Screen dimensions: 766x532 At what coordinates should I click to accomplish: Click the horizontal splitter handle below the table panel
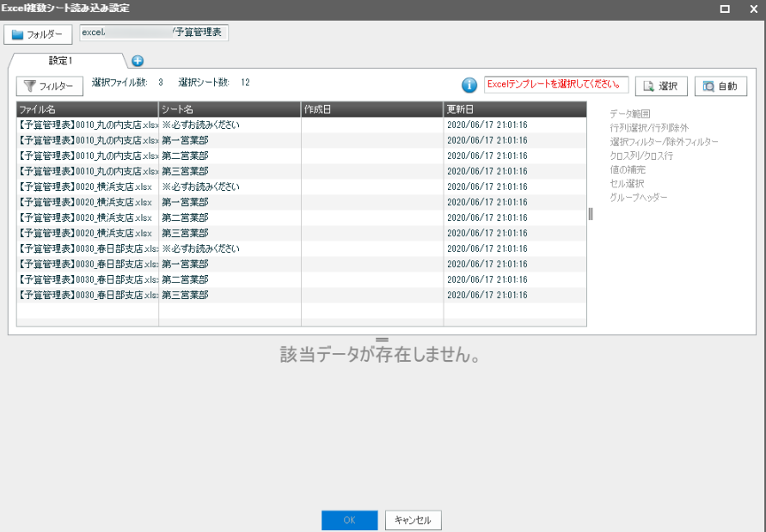click(382, 339)
